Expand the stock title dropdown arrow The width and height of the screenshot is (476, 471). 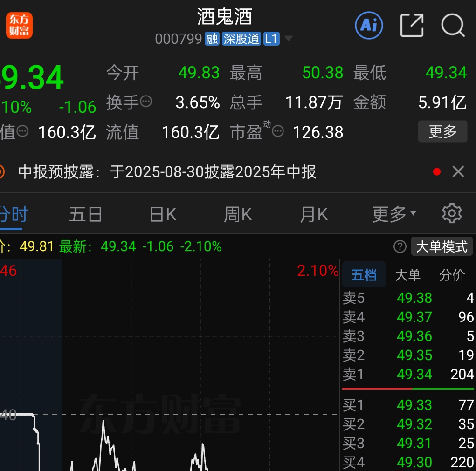[x=288, y=38]
